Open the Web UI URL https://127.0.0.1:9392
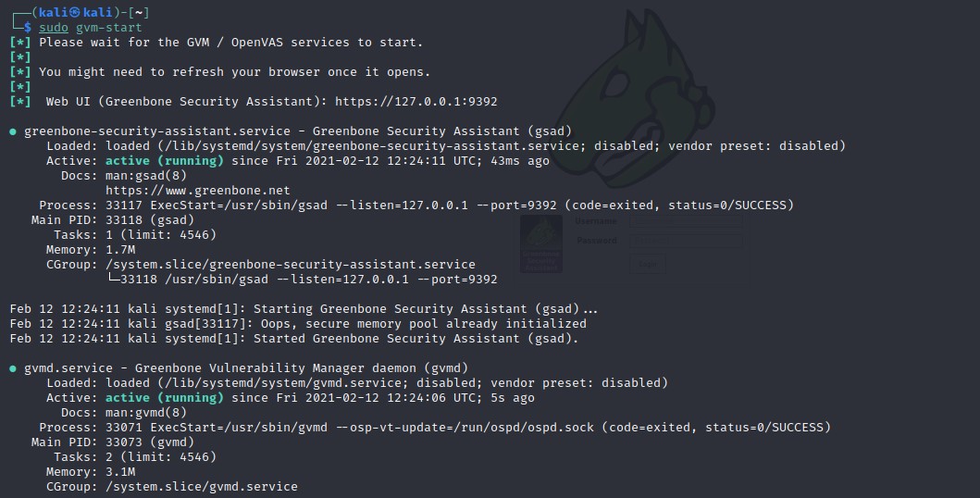Image resolution: width=980 pixels, height=498 pixels. click(416, 102)
